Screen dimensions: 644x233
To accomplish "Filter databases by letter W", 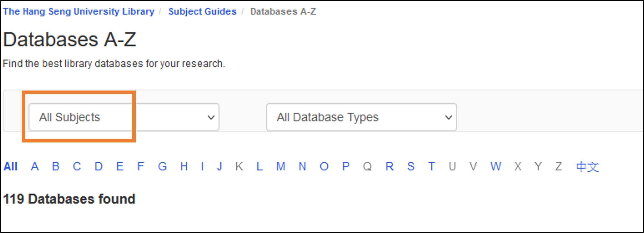I will [x=496, y=166].
